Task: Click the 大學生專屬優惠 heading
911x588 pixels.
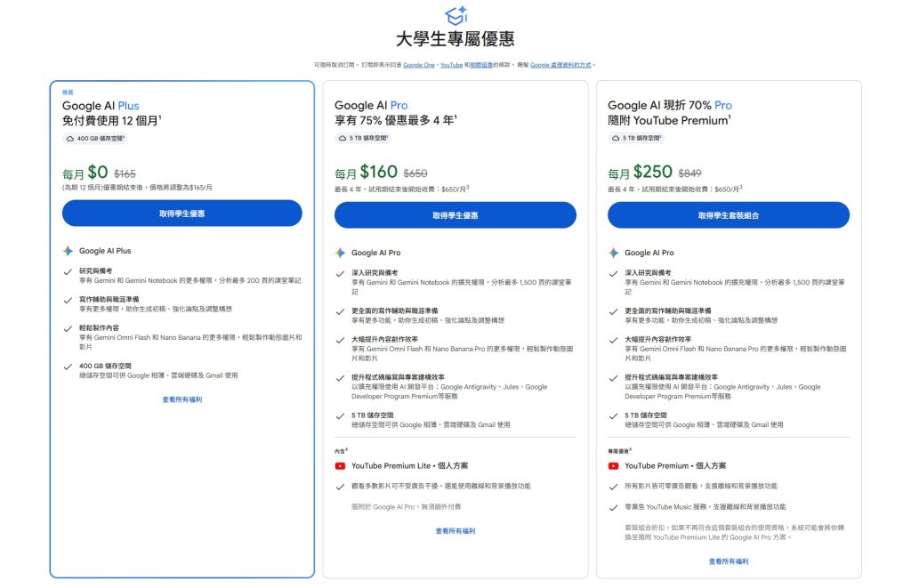Action: 455,39
